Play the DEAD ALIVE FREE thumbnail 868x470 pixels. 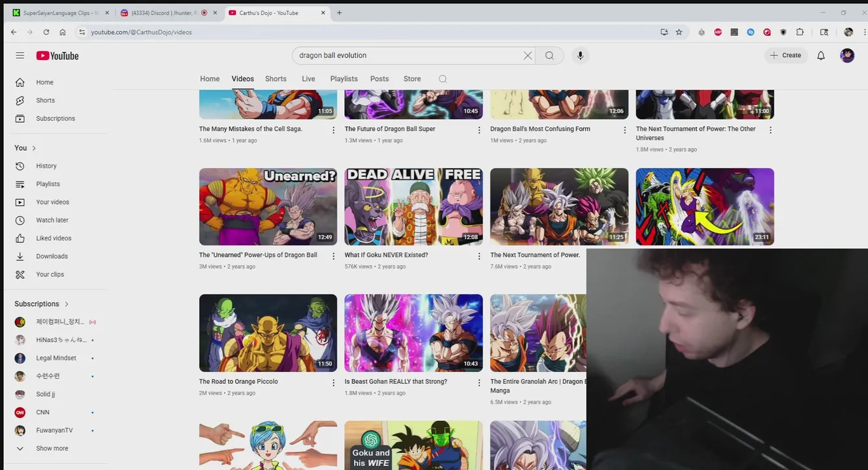coord(413,207)
